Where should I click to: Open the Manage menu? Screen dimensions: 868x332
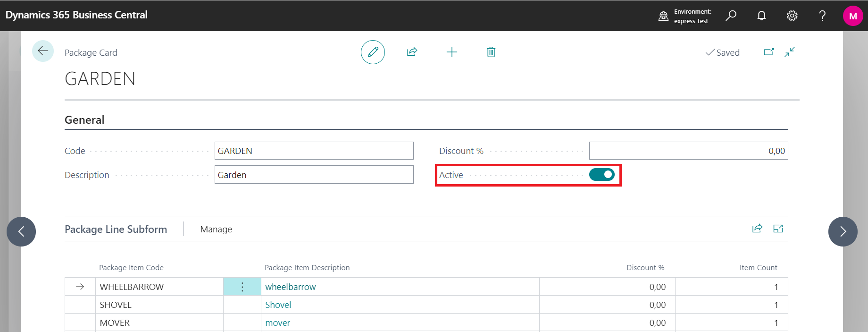point(216,229)
